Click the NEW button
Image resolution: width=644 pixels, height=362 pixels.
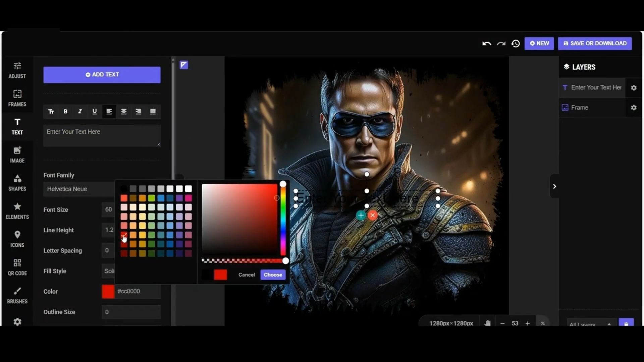coord(539,43)
